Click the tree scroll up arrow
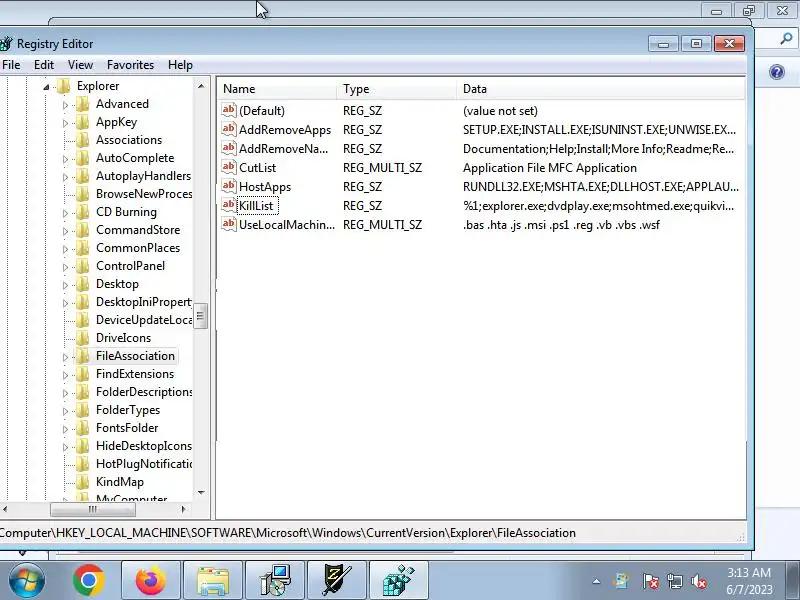The height and width of the screenshot is (600, 800). coord(201,86)
